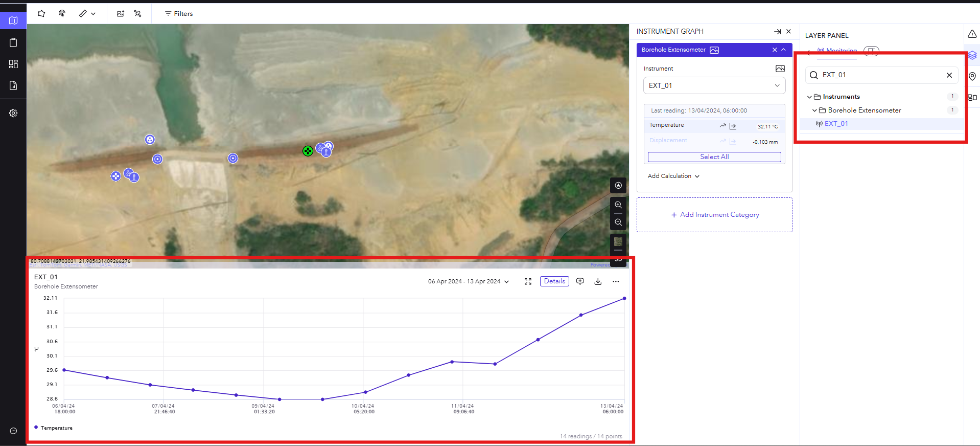This screenshot has width=980, height=446.
Task: Click the percent tool icon in toolbar
Action: 138,14
